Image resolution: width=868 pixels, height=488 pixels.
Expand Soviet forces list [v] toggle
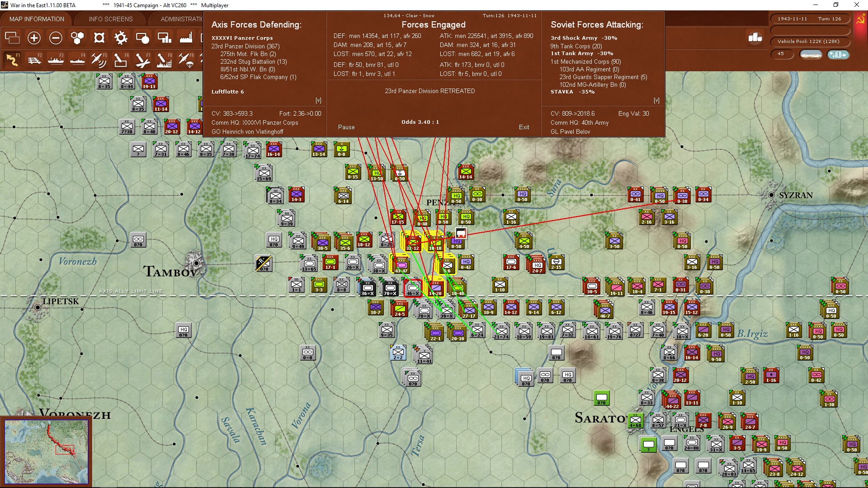(656, 100)
